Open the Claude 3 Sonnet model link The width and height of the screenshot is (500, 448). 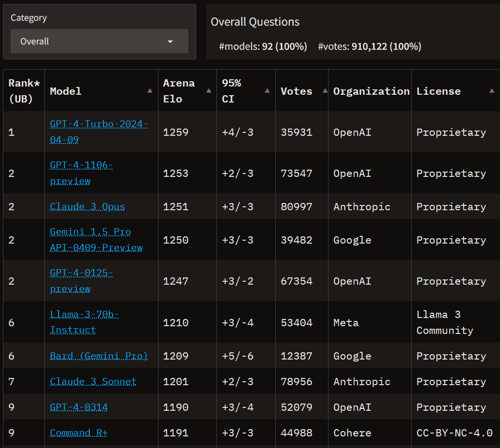pyautogui.click(x=93, y=381)
